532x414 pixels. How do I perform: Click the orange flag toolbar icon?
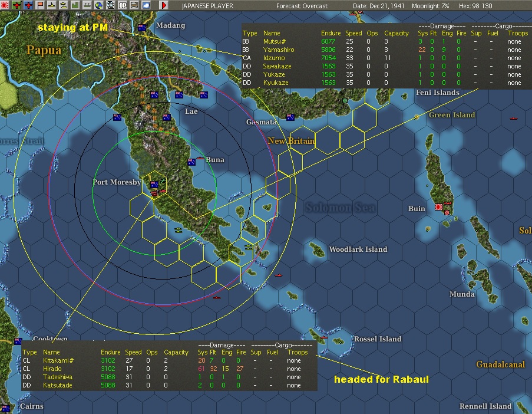[x=40, y=5]
